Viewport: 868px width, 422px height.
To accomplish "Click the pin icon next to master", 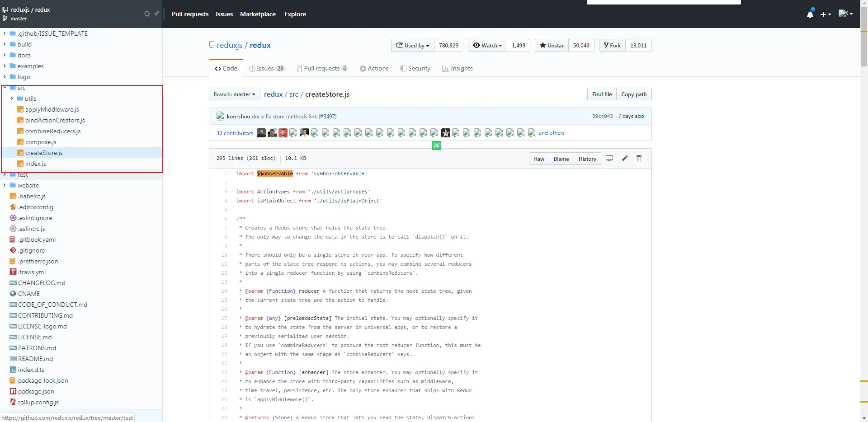I will click(157, 14).
